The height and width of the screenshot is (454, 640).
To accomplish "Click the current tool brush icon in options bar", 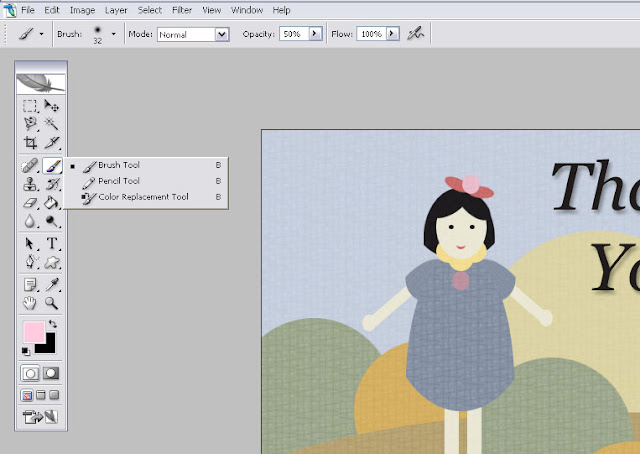I will click(x=26, y=34).
